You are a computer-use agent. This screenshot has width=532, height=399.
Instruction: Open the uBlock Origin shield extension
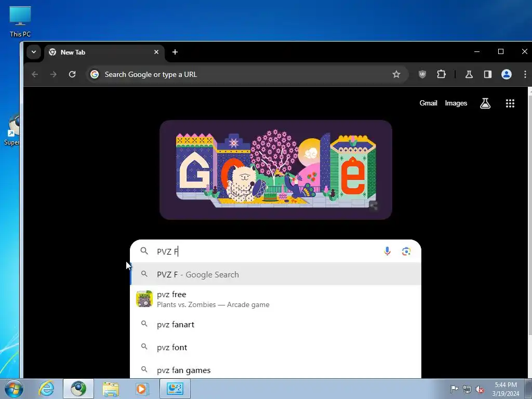(422, 74)
